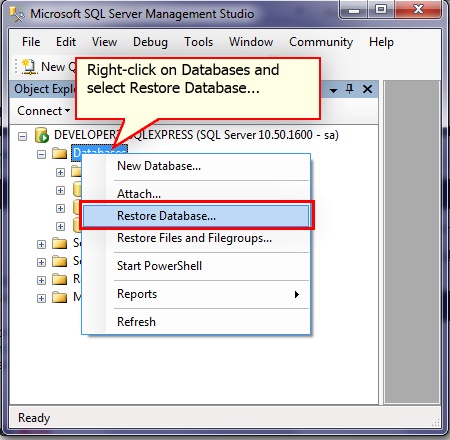The width and height of the screenshot is (450, 440).
Task: Click the New Query toolbar icon
Action: coord(29,66)
